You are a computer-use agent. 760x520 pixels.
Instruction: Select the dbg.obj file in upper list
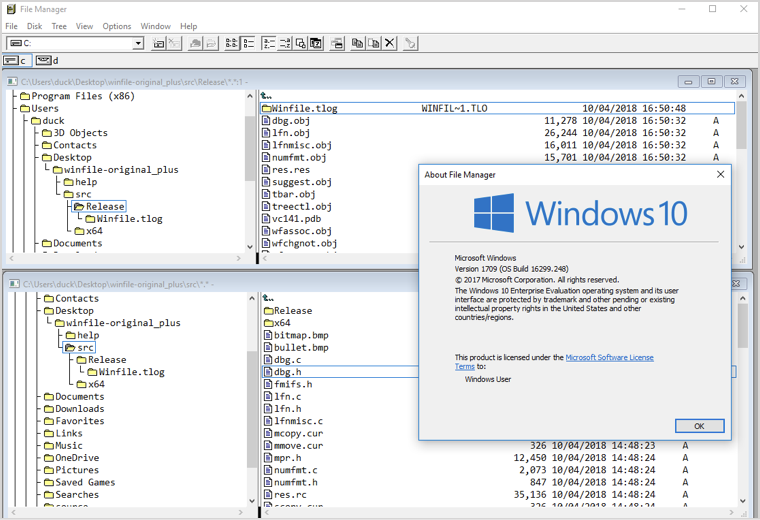285,121
